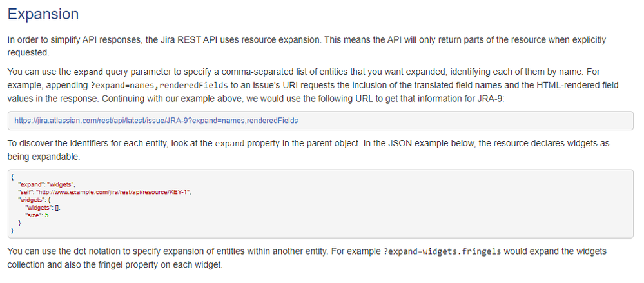Click the "widgets": [] array line

(43, 208)
